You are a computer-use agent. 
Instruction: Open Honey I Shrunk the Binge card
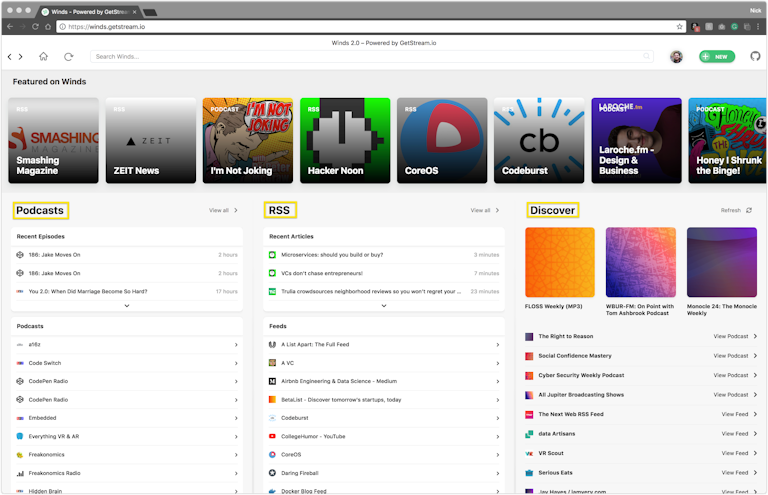[x=727, y=141]
